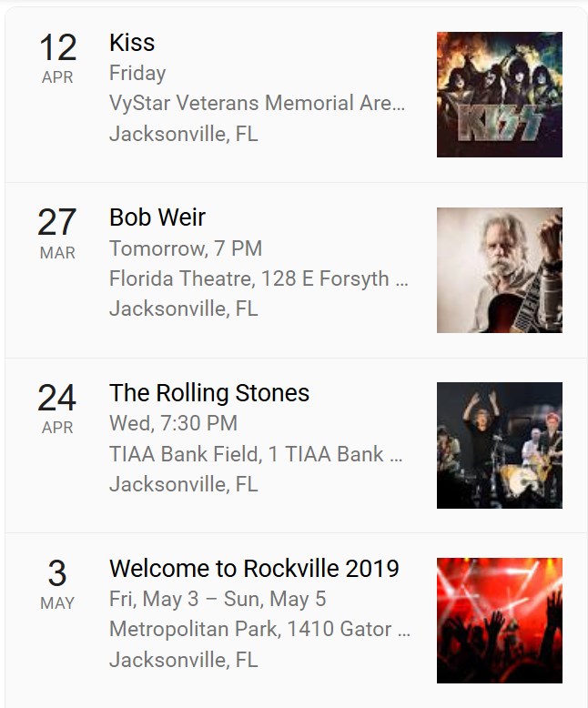Open The Rolling Stones event title
This screenshot has height=708, width=588.
(x=209, y=393)
